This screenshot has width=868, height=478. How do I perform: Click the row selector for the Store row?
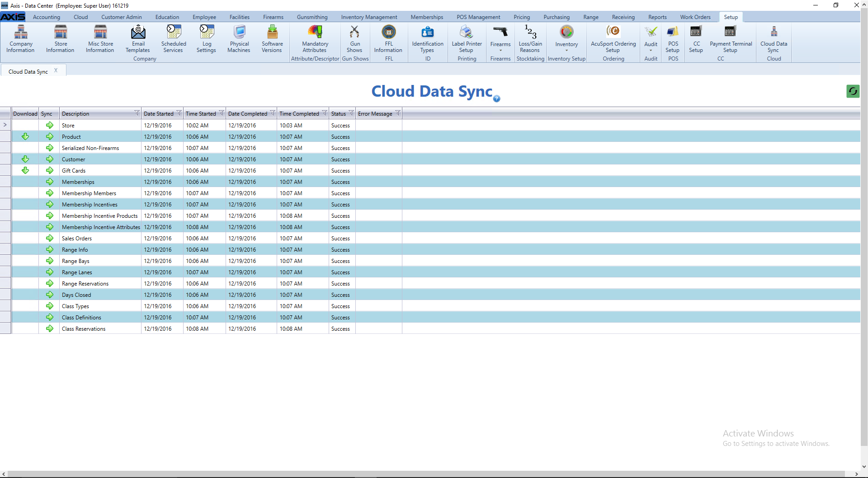tap(5, 125)
